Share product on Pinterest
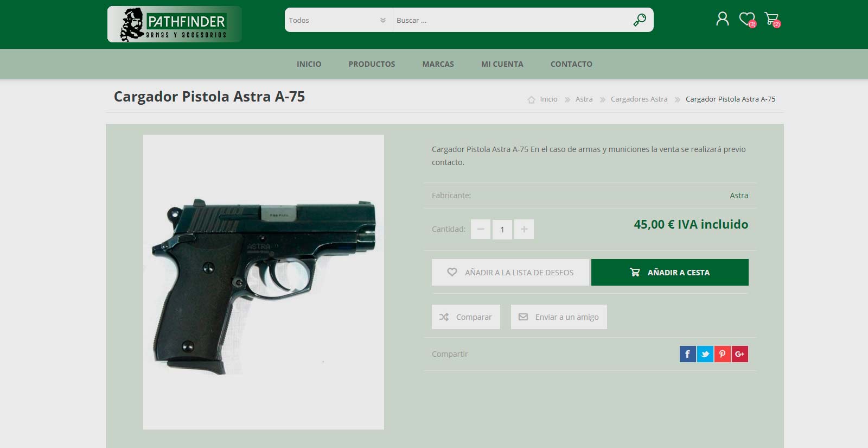 (x=723, y=354)
